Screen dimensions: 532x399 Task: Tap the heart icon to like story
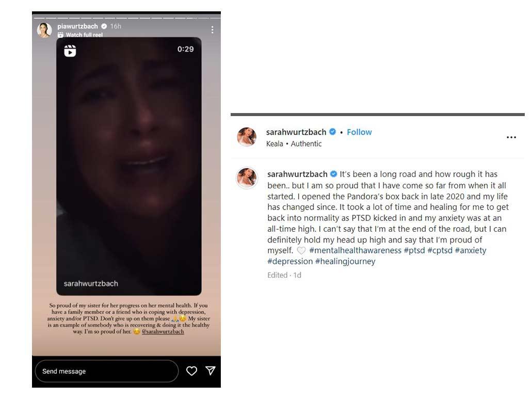tap(191, 371)
